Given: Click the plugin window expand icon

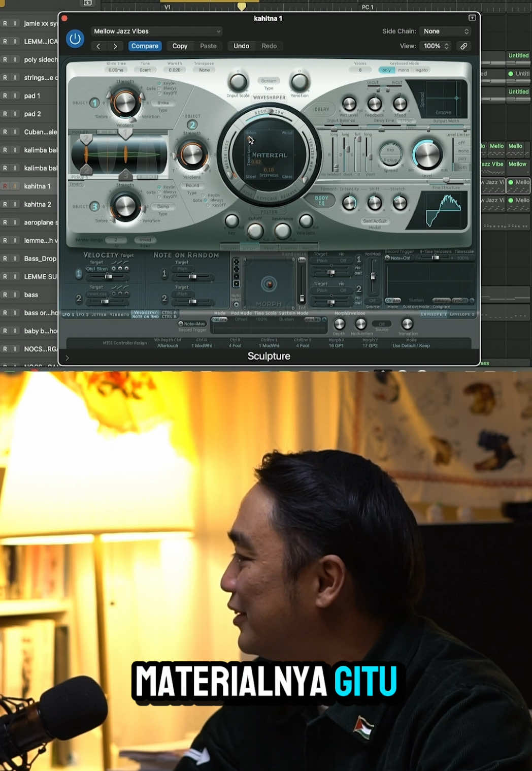Looking at the screenshot, I should pyautogui.click(x=472, y=18).
